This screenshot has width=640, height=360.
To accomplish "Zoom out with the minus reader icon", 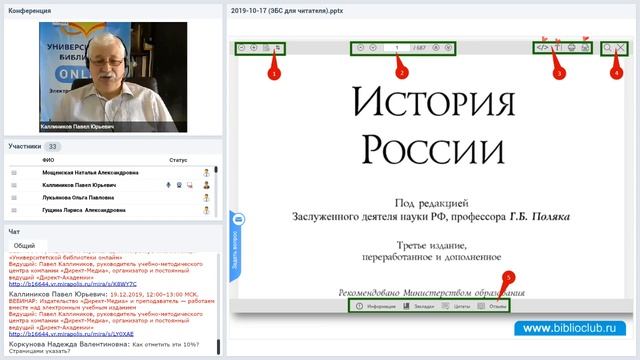I will coord(242,48).
